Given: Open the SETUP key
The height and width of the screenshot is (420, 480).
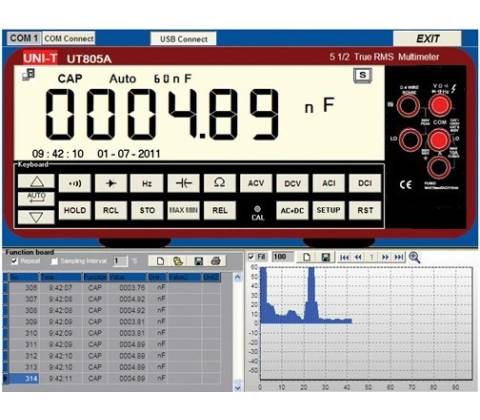Looking at the screenshot, I should tap(329, 210).
